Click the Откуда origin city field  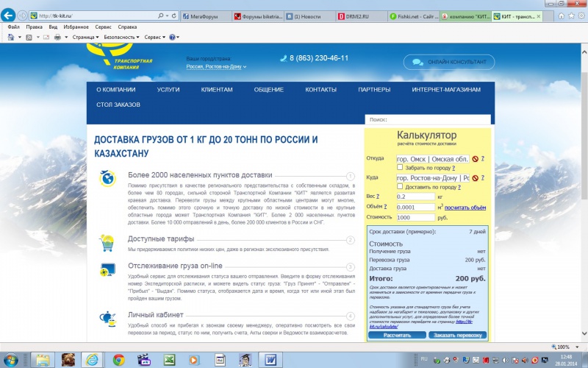point(433,159)
